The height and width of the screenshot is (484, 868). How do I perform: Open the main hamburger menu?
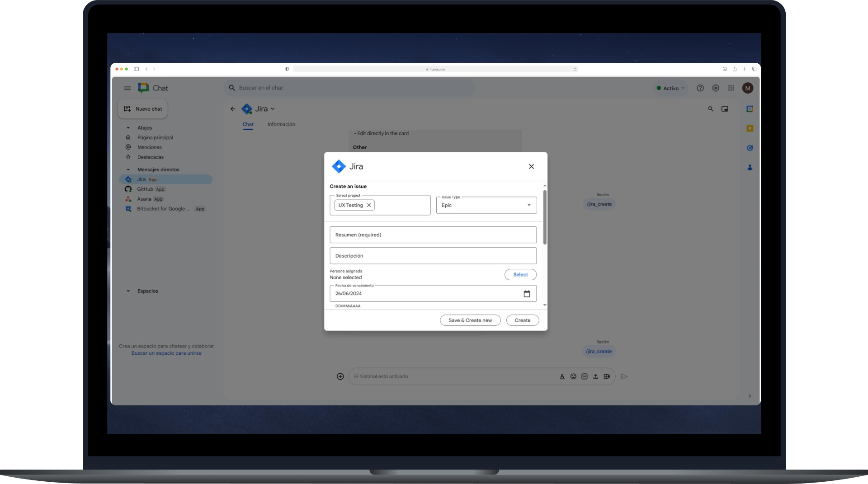[127, 88]
